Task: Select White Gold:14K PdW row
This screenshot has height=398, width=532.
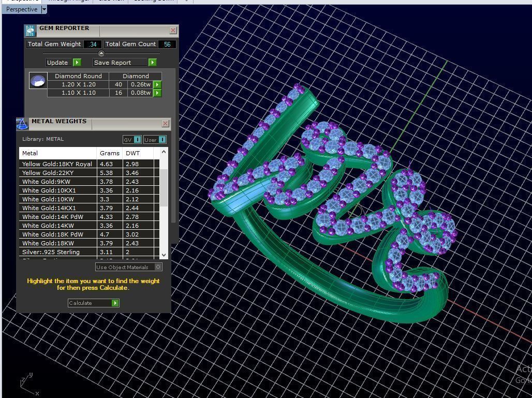Action: click(x=89, y=217)
